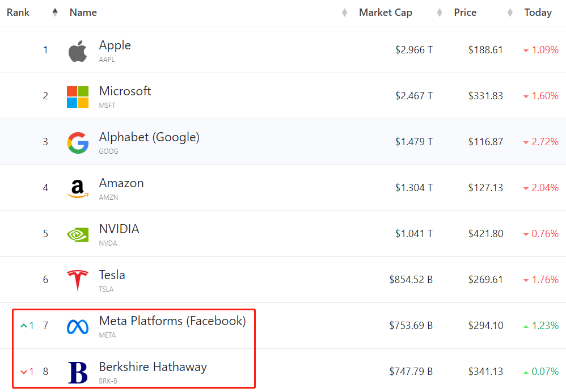This screenshot has width=566, height=392.
Task: Click the Today column header
Action: coord(538,12)
